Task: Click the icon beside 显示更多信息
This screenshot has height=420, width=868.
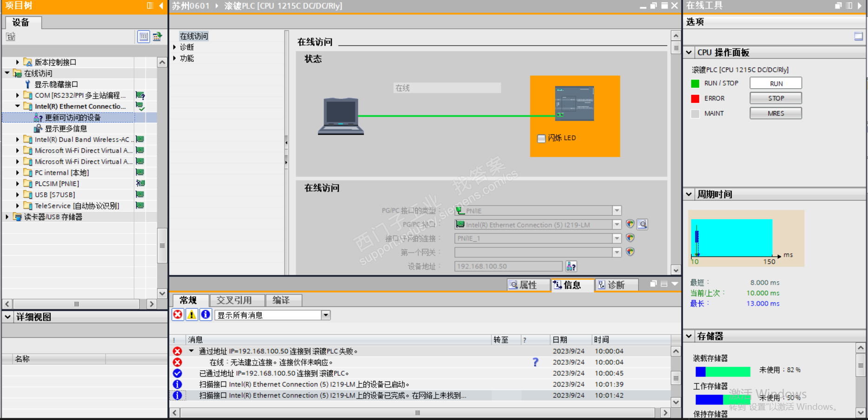Action: click(x=39, y=128)
